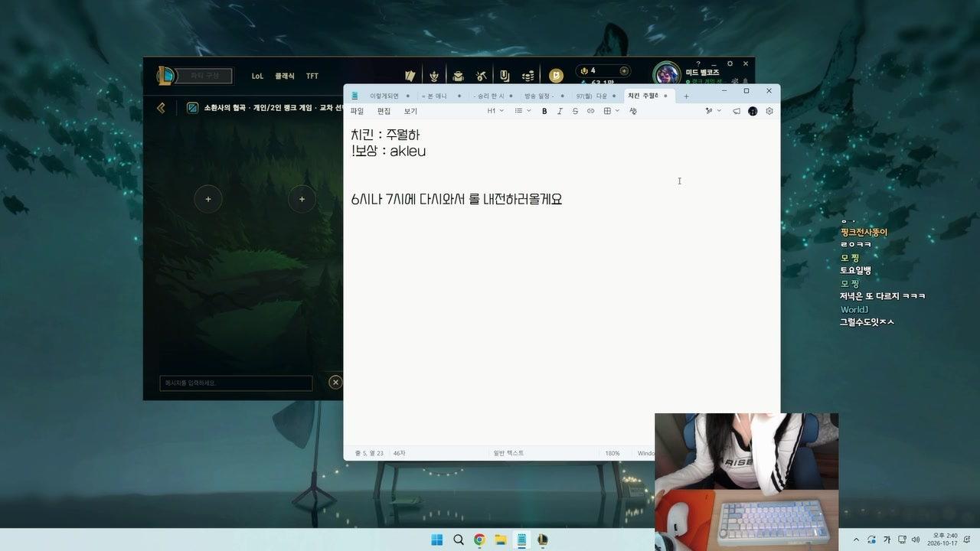
Task: Open the H1 heading dropdown
Action: (x=495, y=111)
